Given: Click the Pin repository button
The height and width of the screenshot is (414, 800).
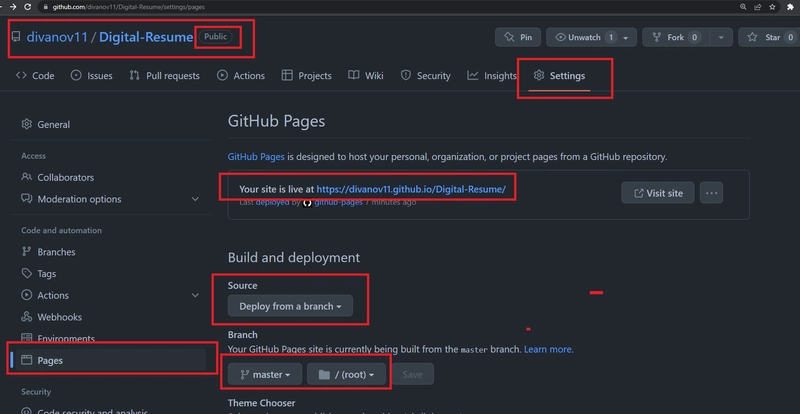Looking at the screenshot, I should 518,37.
